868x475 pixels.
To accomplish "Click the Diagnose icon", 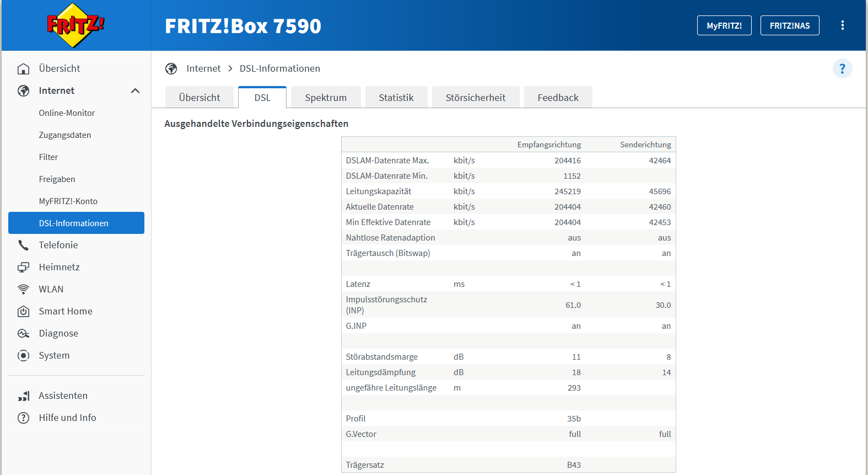I will (x=23, y=333).
